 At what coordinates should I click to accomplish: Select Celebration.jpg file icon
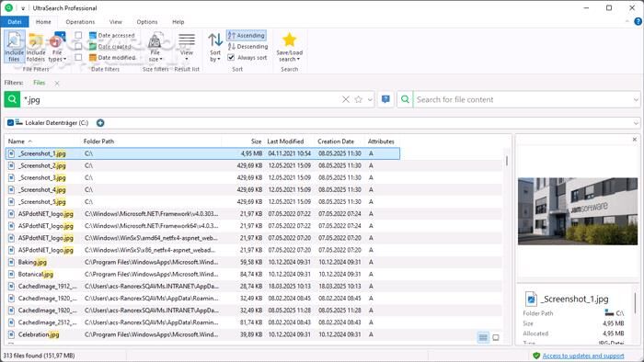click(11, 334)
